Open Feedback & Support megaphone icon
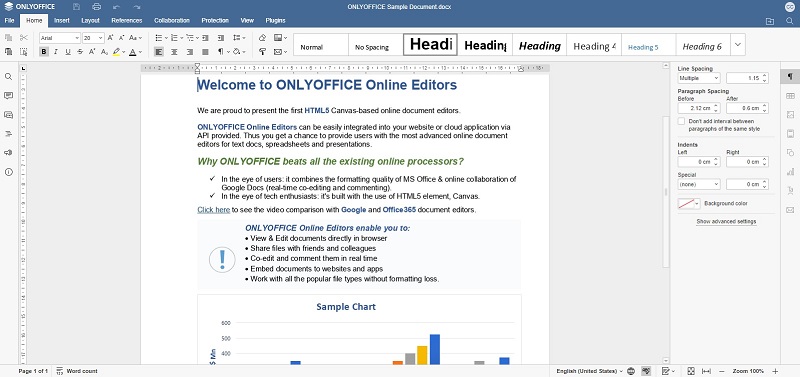This screenshot has height=377, width=800. tap(8, 153)
